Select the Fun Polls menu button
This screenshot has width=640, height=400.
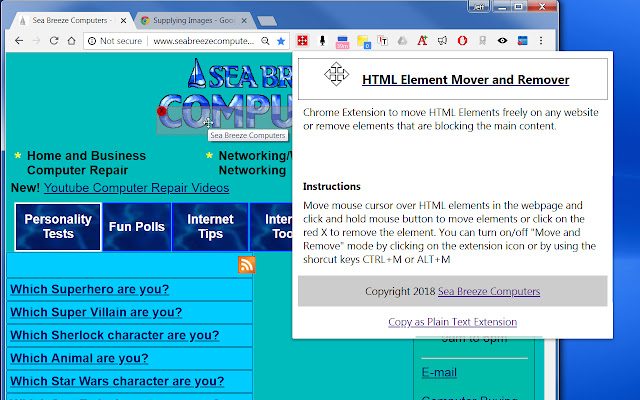(x=137, y=227)
